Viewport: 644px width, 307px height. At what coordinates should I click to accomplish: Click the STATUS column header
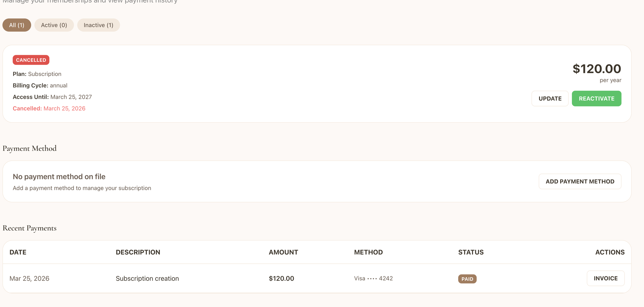pyautogui.click(x=471, y=252)
